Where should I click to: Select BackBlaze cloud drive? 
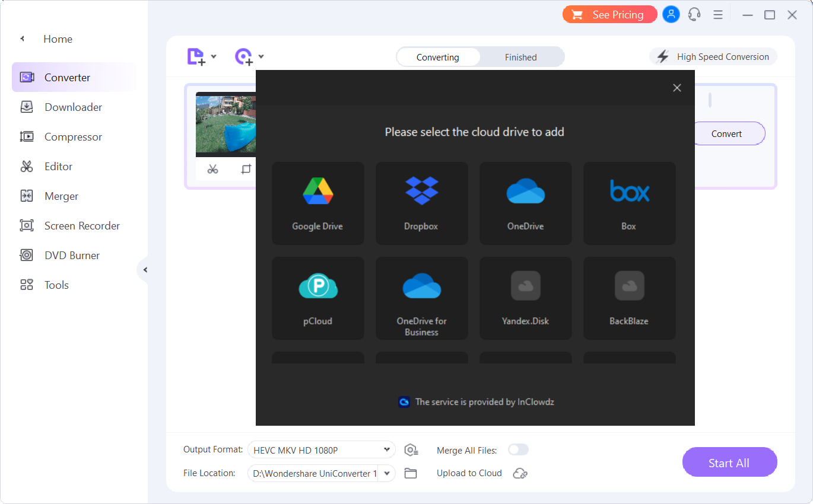tap(629, 298)
